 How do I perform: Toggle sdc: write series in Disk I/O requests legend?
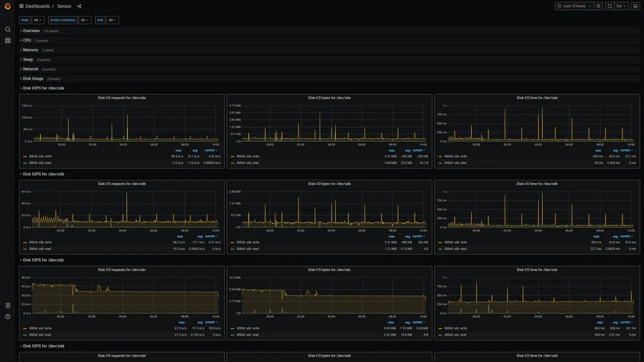(x=40, y=328)
